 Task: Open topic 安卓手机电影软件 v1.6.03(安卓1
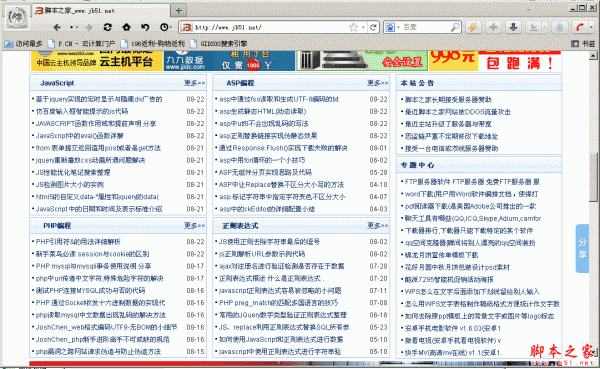[x=453, y=328]
